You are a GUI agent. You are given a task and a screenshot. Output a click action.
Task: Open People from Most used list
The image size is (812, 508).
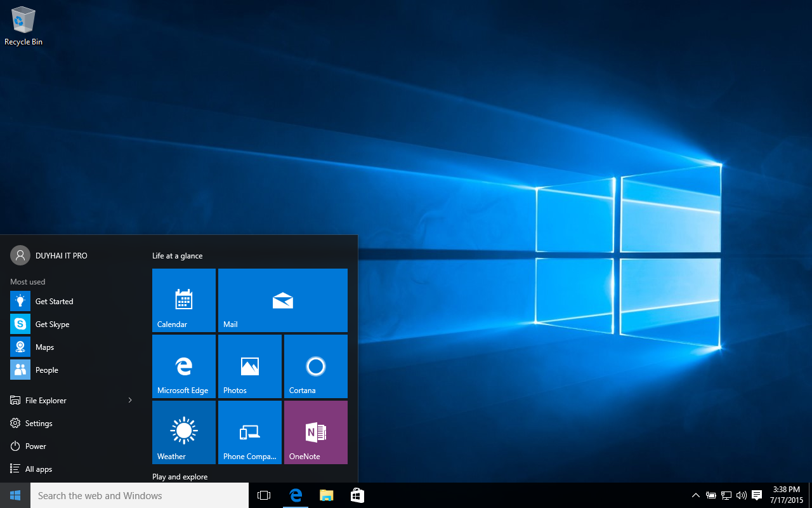(x=72, y=370)
